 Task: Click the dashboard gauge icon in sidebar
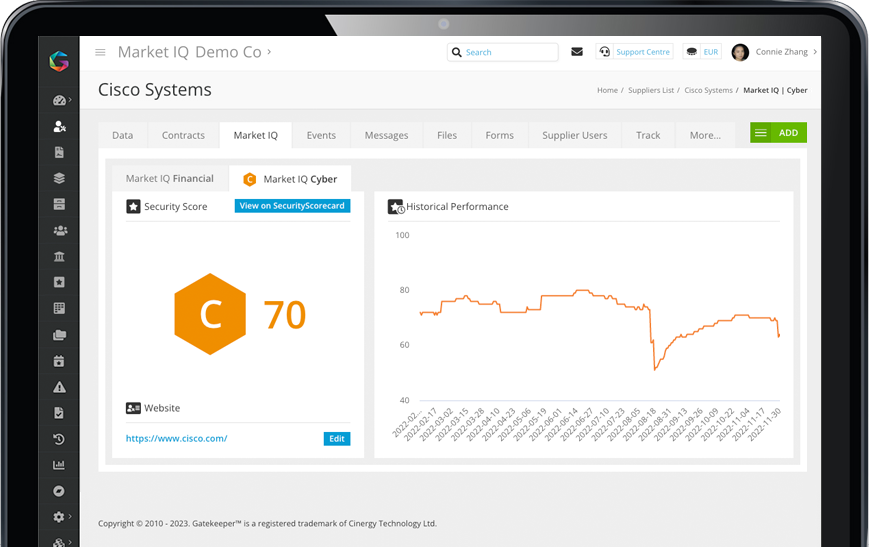[59, 101]
